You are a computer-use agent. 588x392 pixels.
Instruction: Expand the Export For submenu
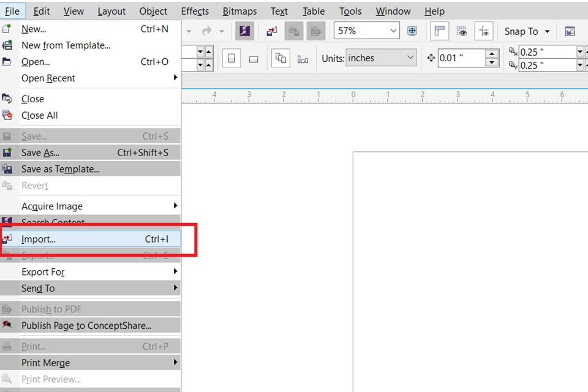tap(90, 272)
